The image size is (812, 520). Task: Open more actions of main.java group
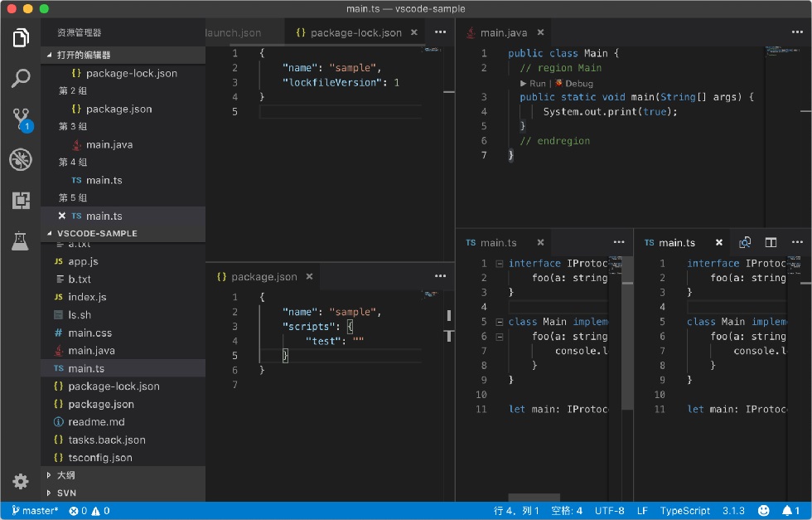click(797, 32)
